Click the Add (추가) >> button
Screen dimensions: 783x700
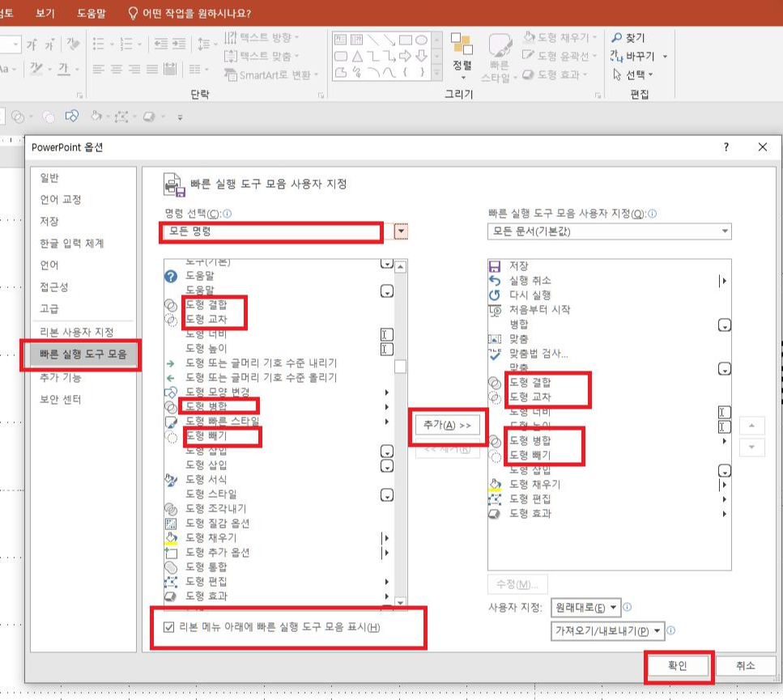coord(448,425)
